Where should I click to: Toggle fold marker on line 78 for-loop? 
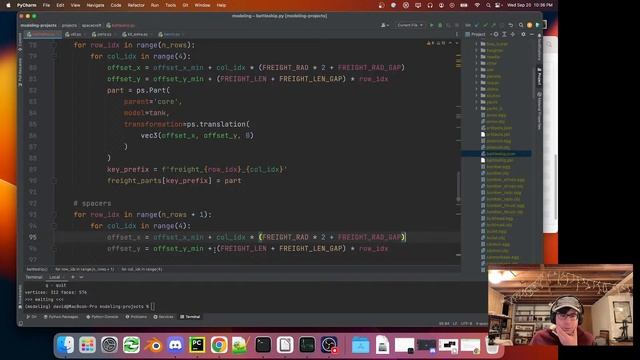pyautogui.click(x=54, y=45)
